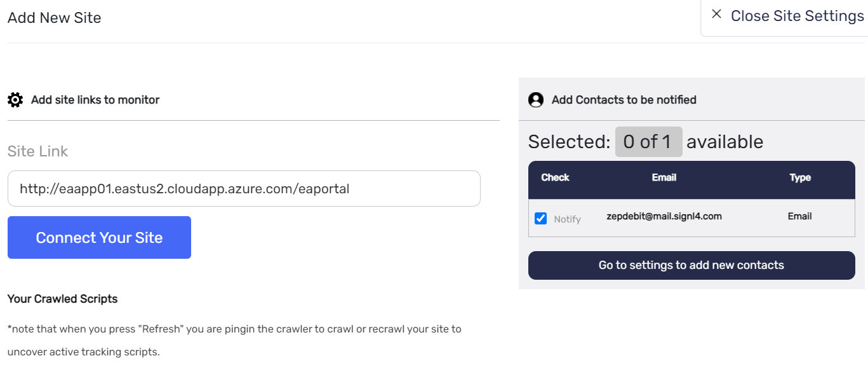Uncheck the Notify checkbox for zepdebit
The height and width of the screenshot is (384, 868).
541,218
